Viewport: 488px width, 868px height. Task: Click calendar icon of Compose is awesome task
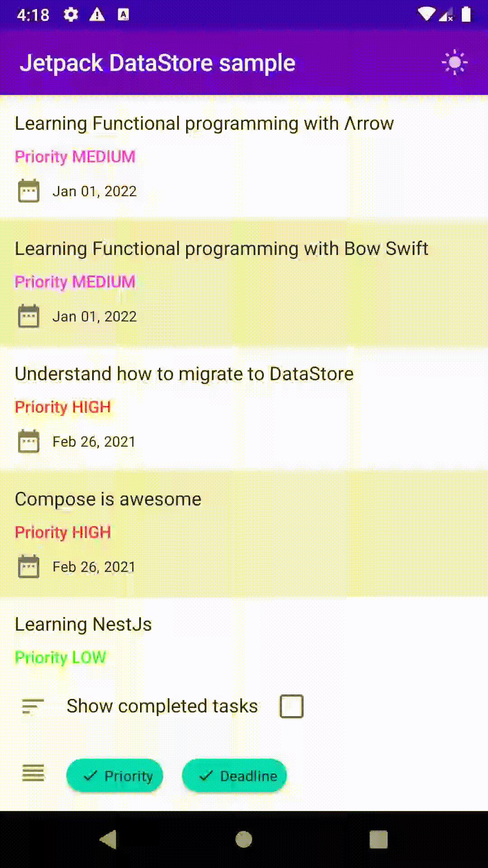coord(28,566)
